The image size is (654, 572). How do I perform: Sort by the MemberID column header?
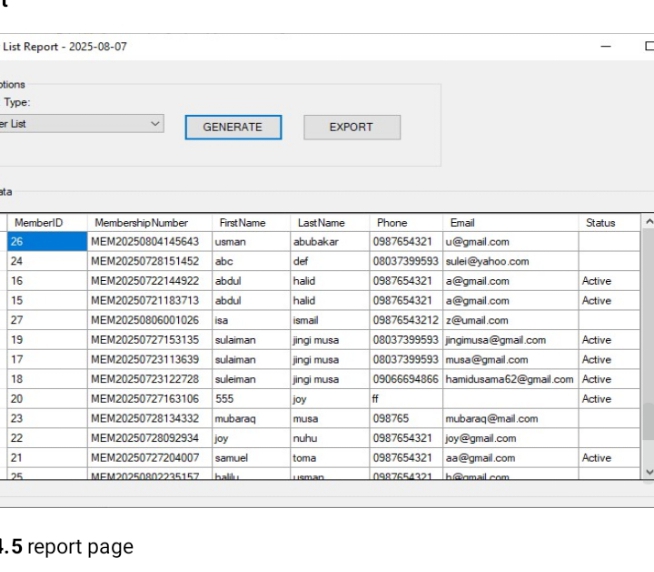pyautogui.click(x=38, y=223)
